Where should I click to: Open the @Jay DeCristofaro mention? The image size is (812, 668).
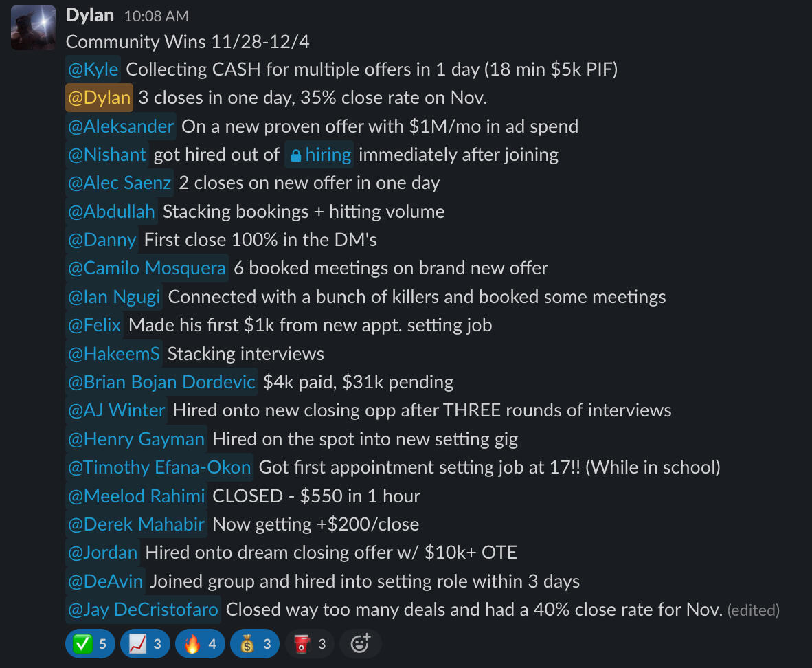[x=143, y=609]
